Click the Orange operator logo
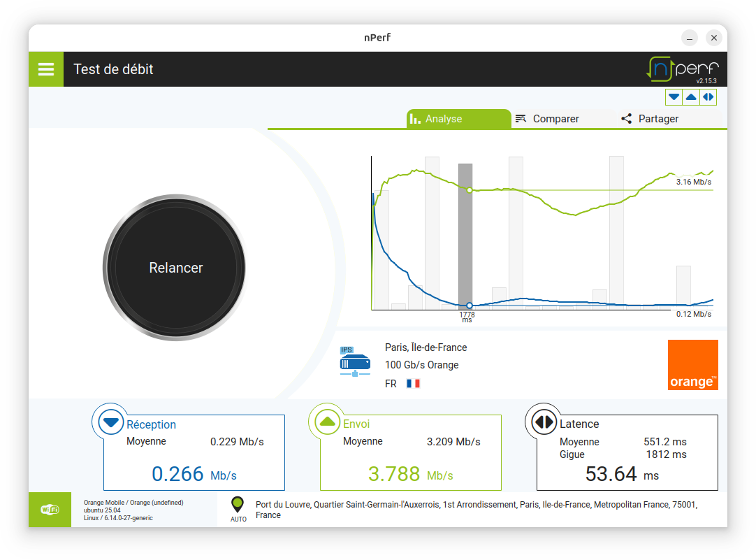 [x=693, y=365]
